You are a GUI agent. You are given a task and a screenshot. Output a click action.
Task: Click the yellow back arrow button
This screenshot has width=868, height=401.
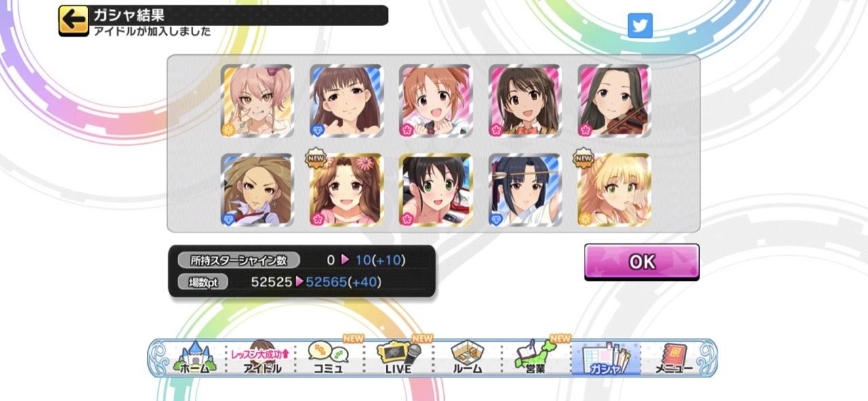(73, 20)
